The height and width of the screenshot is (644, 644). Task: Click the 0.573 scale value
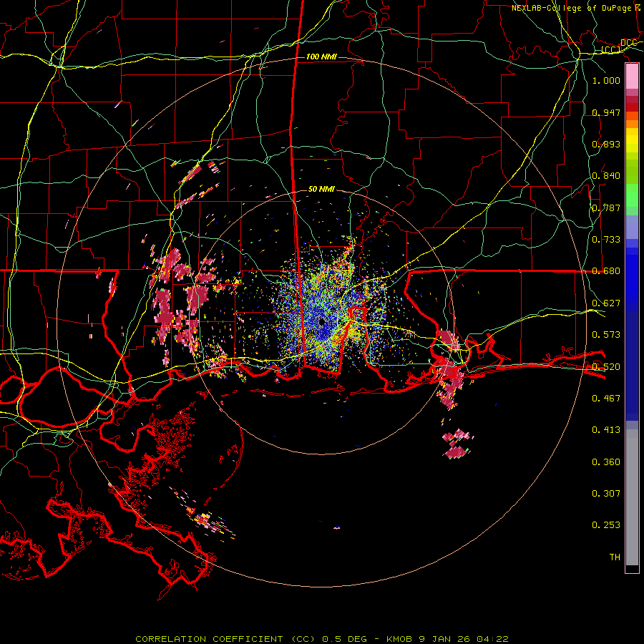pos(606,335)
